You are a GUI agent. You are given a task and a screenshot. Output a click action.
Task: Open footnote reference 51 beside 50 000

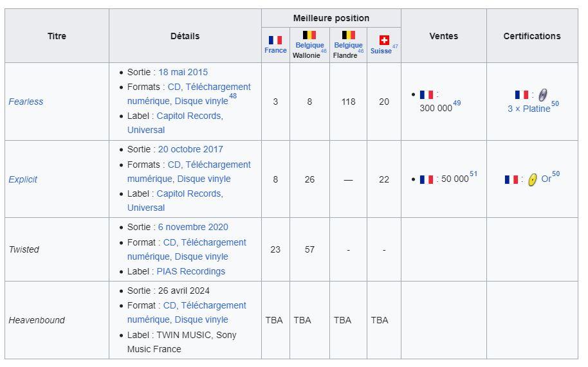(x=473, y=174)
